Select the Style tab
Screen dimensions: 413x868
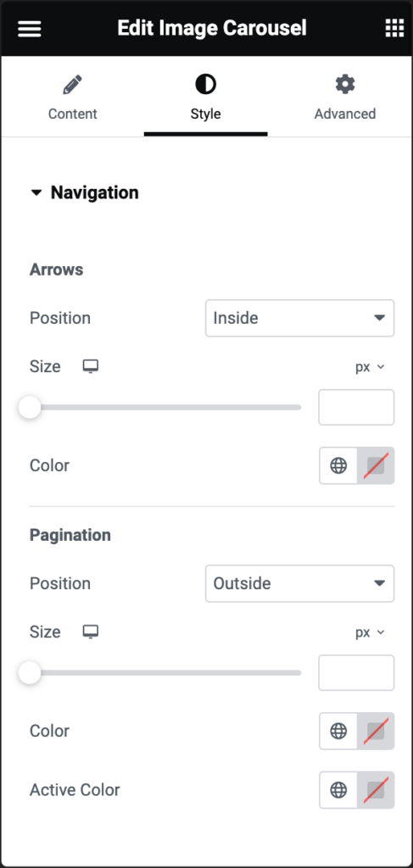point(206,97)
